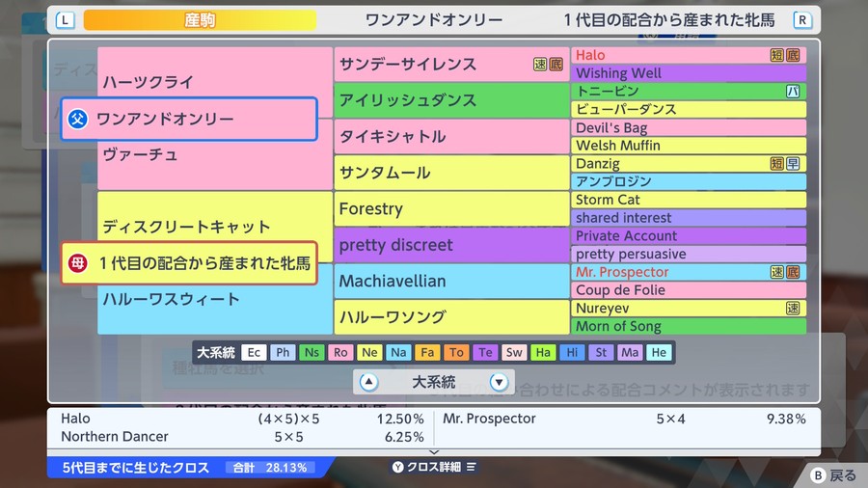868x488 pixels.
Task: Click the Ec lineage color swatch
Action: coord(254,352)
